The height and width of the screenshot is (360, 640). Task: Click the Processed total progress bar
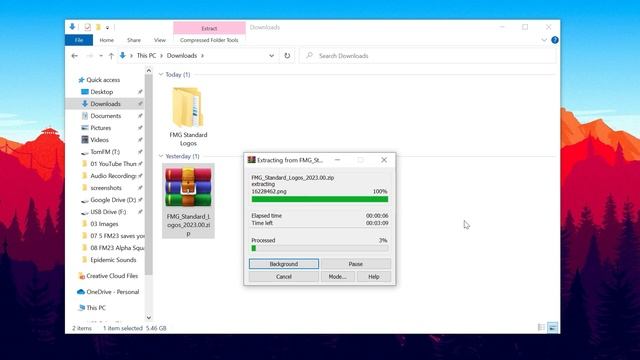[320, 248]
